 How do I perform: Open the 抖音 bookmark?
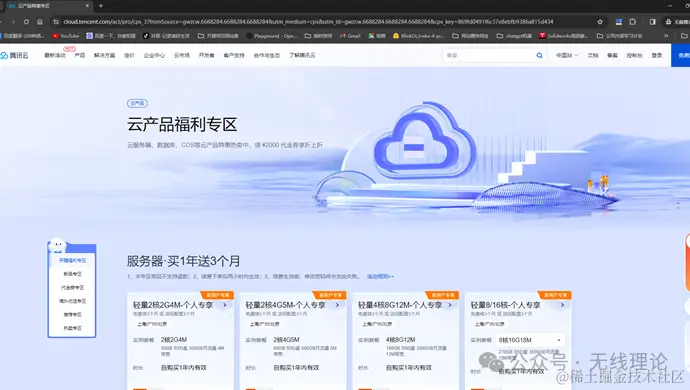166,36
